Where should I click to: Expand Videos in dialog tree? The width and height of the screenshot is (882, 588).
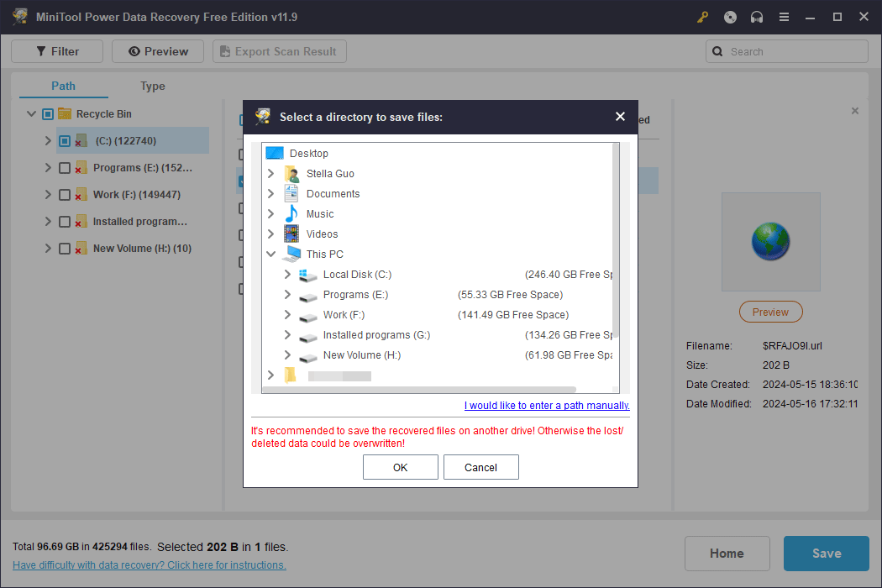(x=270, y=234)
